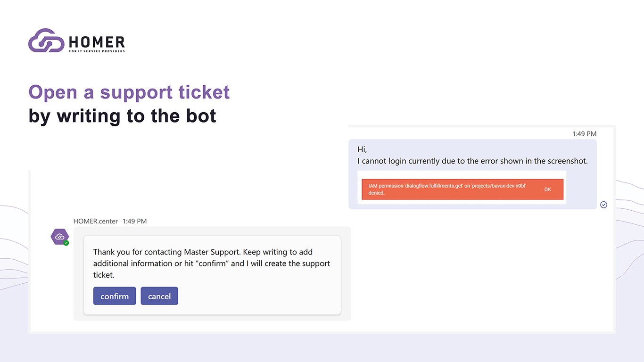Select the 'by writing to the bot' heading
644x362 pixels.
[123, 115]
